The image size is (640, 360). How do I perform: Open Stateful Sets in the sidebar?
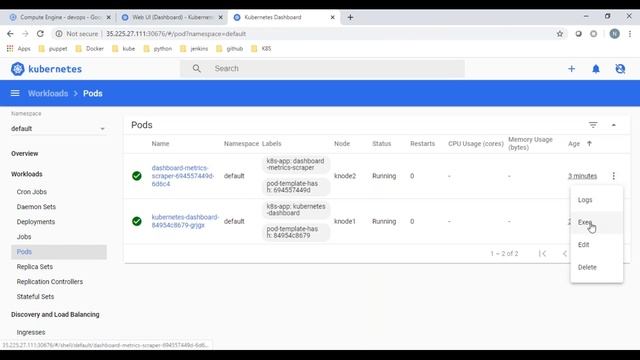click(35, 297)
